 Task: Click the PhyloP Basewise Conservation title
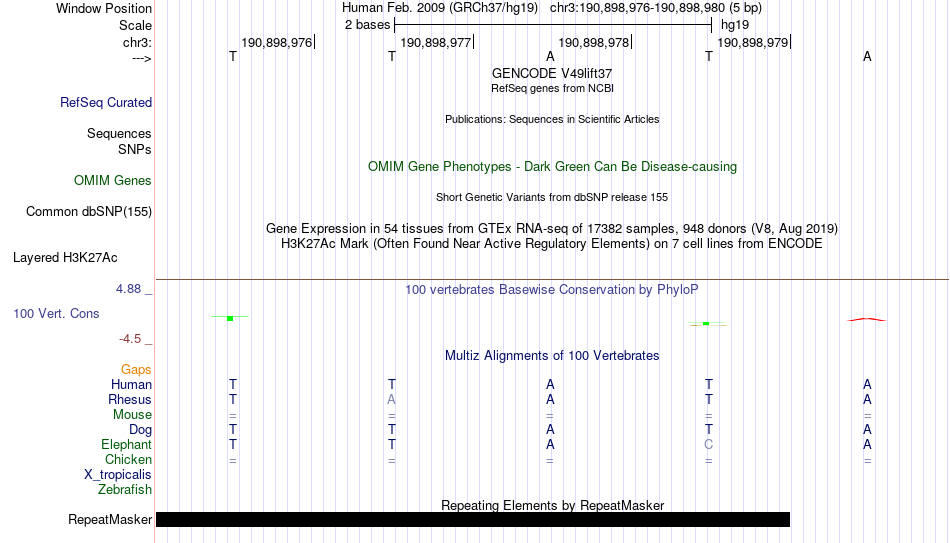click(x=552, y=290)
